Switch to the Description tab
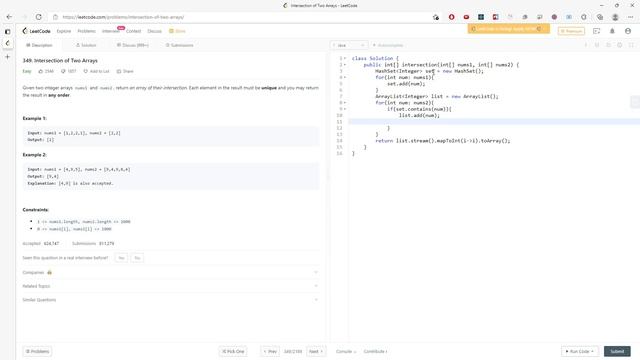The height and width of the screenshot is (360, 640). (39, 45)
